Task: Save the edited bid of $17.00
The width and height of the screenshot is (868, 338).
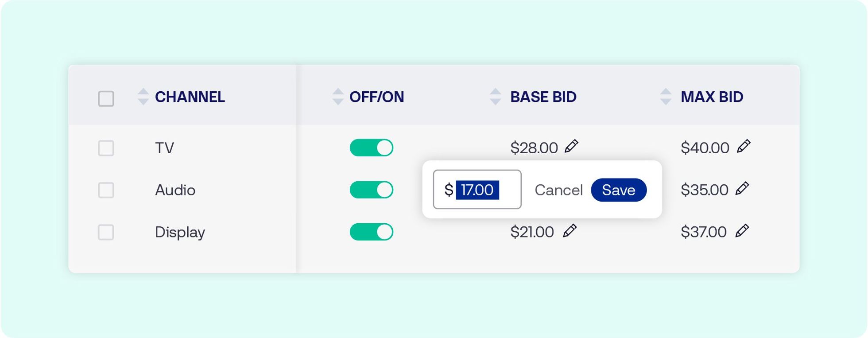Action: 618,190
